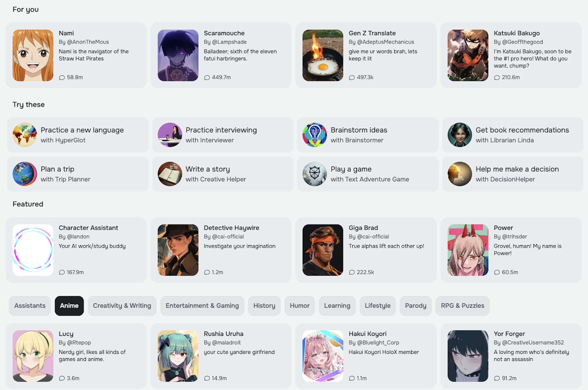Open the Trip Planner earth icon

coord(25,174)
